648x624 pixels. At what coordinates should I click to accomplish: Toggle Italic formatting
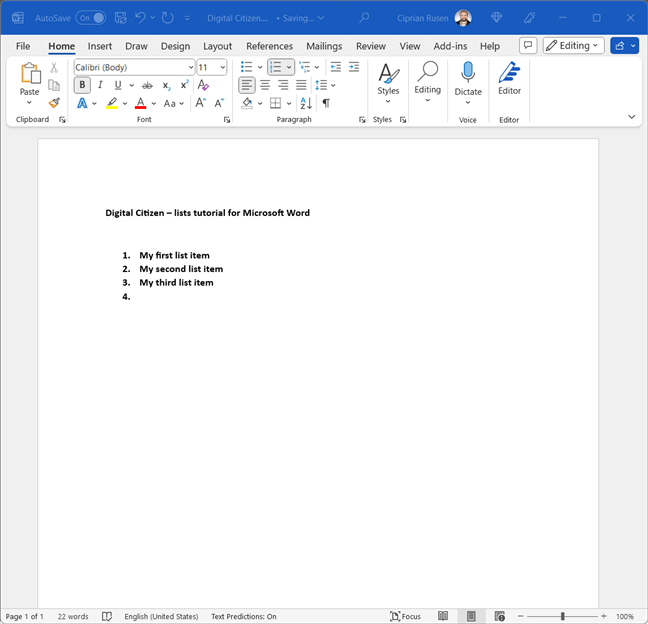click(x=100, y=85)
